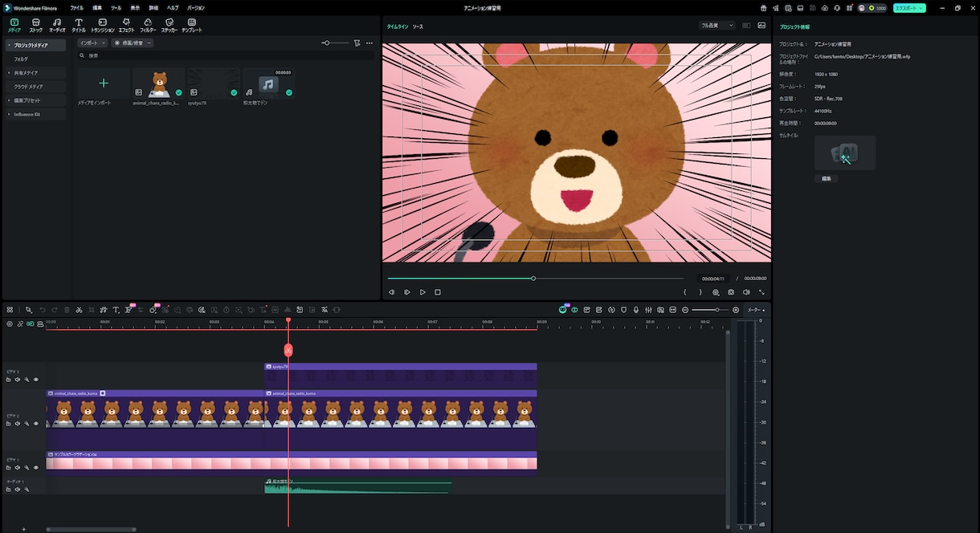Click the 編集 button under thumbnail
The height and width of the screenshot is (533, 980).
point(826,178)
